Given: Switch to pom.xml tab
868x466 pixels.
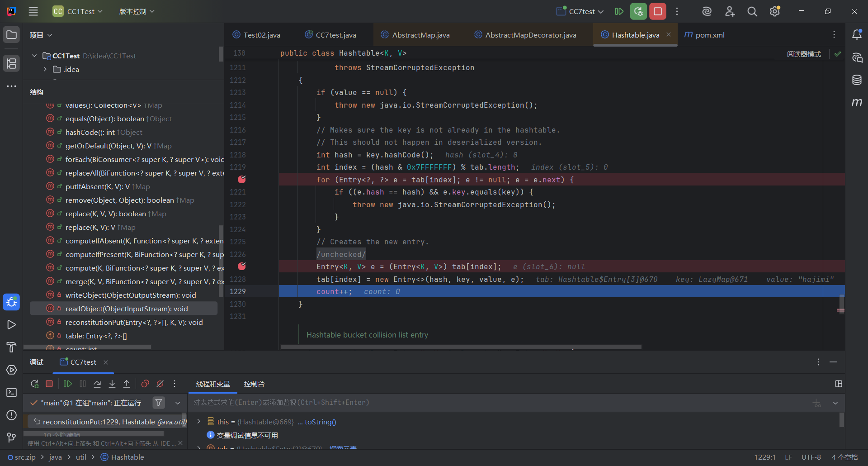Looking at the screenshot, I should tap(704, 35).
